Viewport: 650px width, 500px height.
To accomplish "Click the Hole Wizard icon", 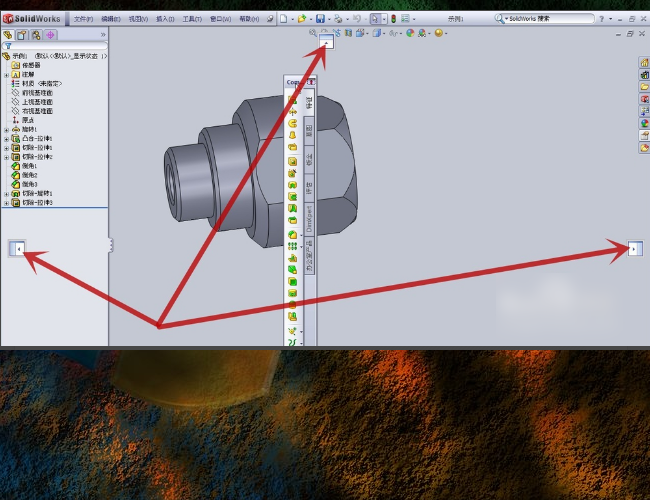I will click(x=293, y=173).
